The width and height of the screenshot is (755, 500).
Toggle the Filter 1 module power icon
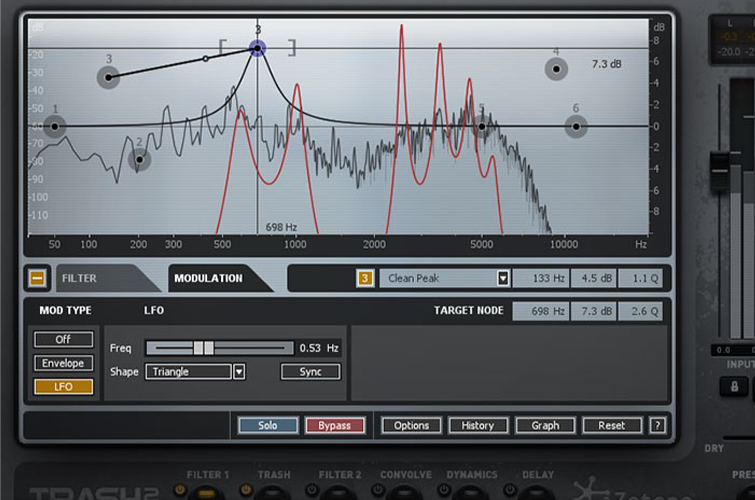coord(180,490)
